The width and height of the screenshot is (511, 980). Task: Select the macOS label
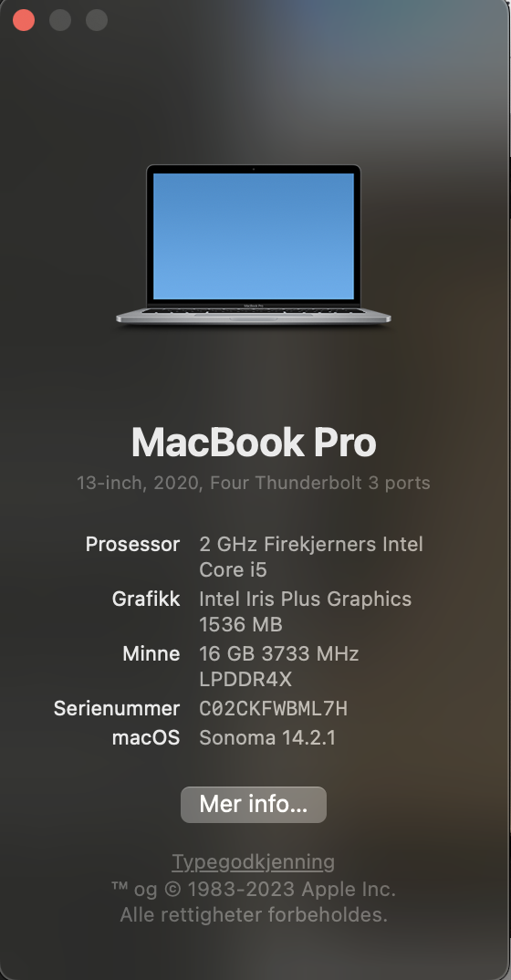point(146,737)
